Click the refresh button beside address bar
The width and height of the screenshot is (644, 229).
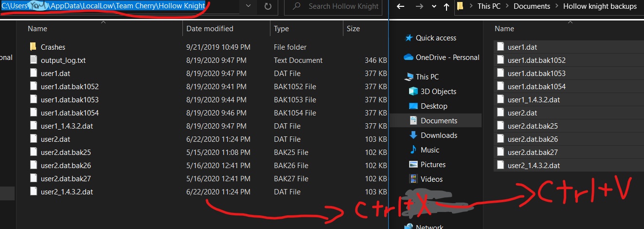point(268,7)
